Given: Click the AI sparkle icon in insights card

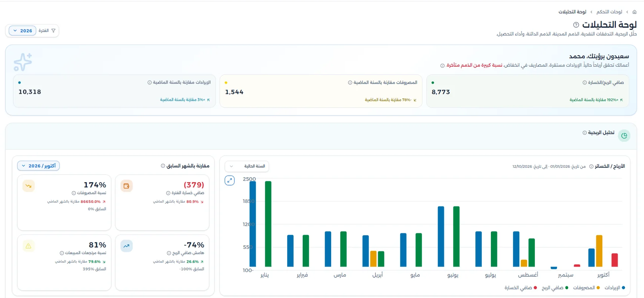Looking at the screenshot, I should [23, 62].
